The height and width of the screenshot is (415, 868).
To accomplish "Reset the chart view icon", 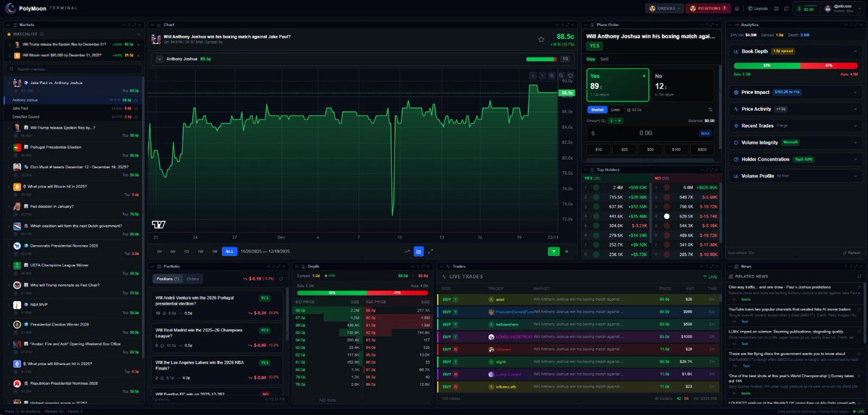I will coord(571,76).
